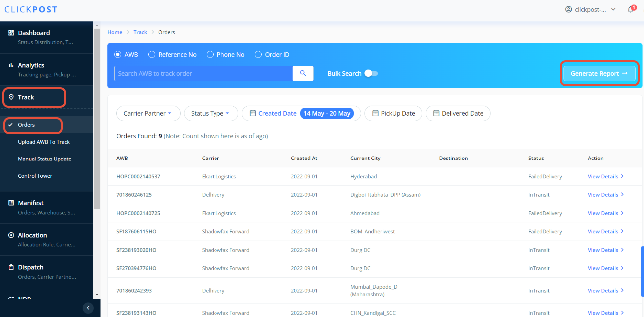This screenshot has height=317, width=644.
Task: View Details for AWB 701860246125
Action: pos(606,195)
